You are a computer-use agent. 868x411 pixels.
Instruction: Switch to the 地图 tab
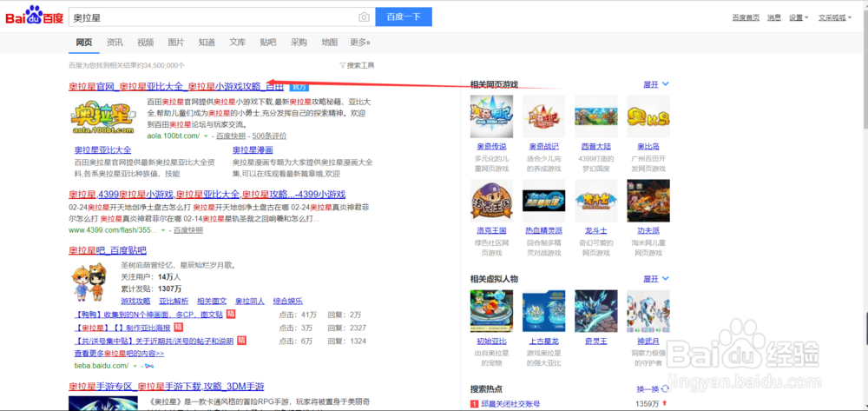click(x=329, y=42)
